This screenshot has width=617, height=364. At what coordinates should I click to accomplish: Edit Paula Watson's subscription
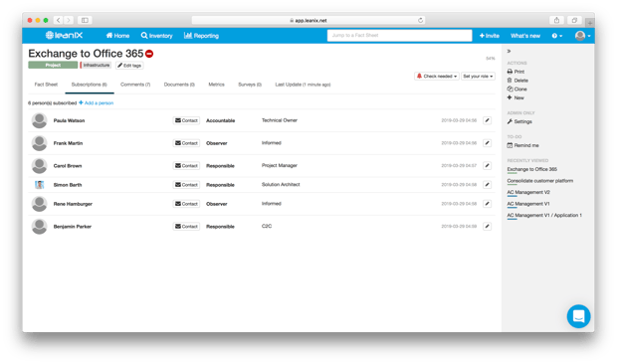488,120
